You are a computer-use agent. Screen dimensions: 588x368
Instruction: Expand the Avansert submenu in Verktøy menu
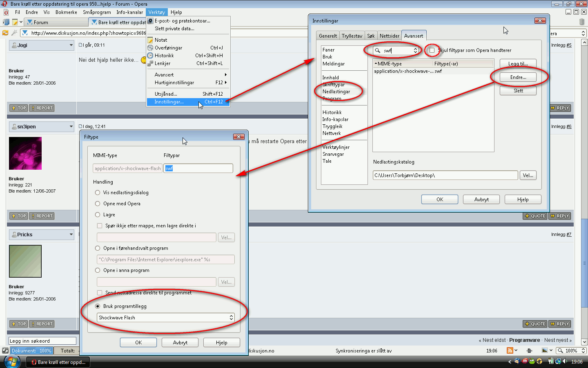pyautogui.click(x=189, y=75)
